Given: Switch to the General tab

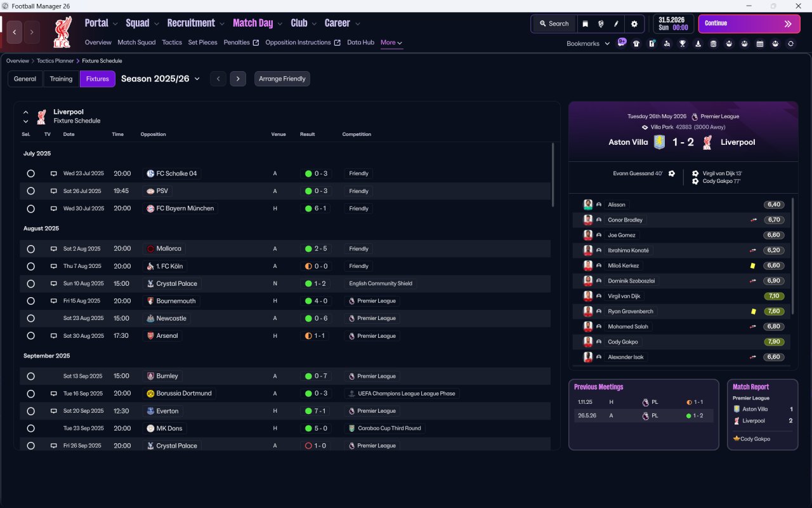Looking at the screenshot, I should click(x=25, y=79).
